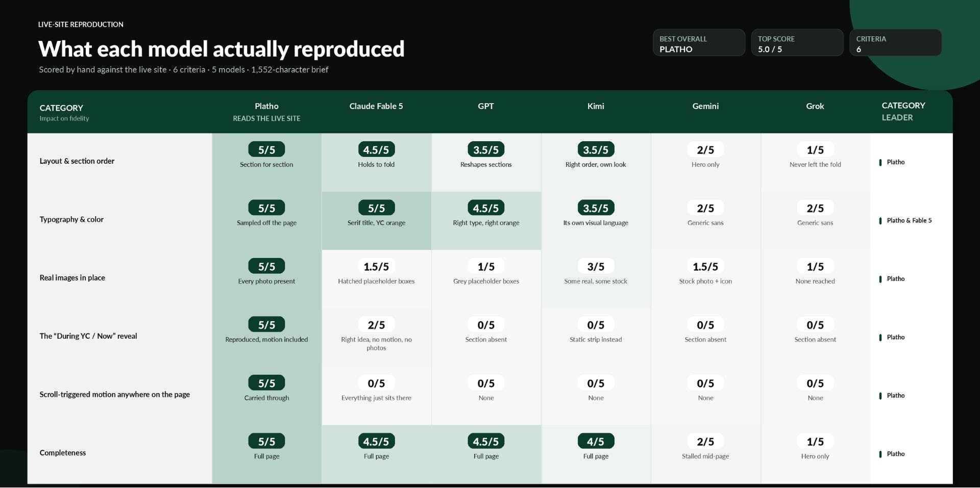
Task: Click the 4.5/5 Completeness badge in GPT column
Action: [486, 442]
